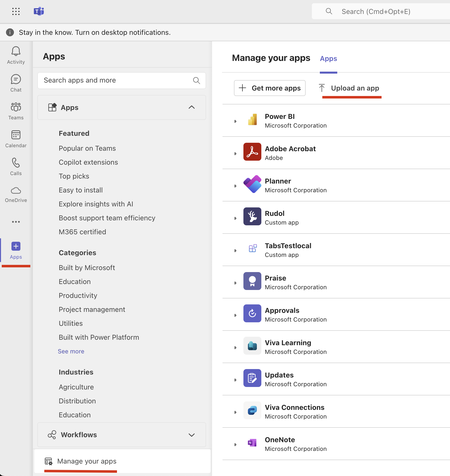Select Explore insights with AI

(x=96, y=204)
